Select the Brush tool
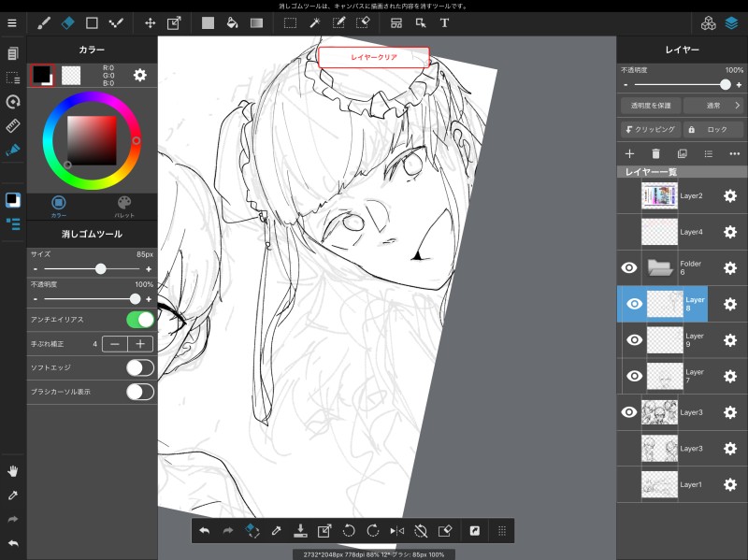Screen dimensions: 748x560 point(44,22)
